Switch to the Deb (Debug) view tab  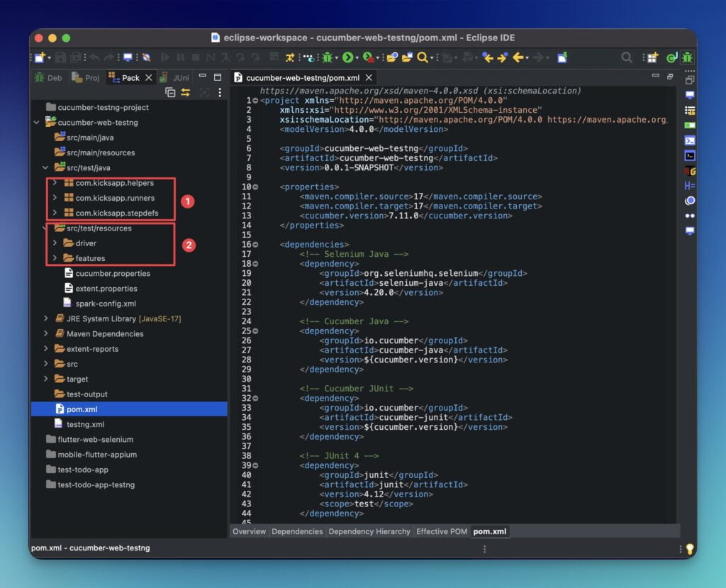48,78
